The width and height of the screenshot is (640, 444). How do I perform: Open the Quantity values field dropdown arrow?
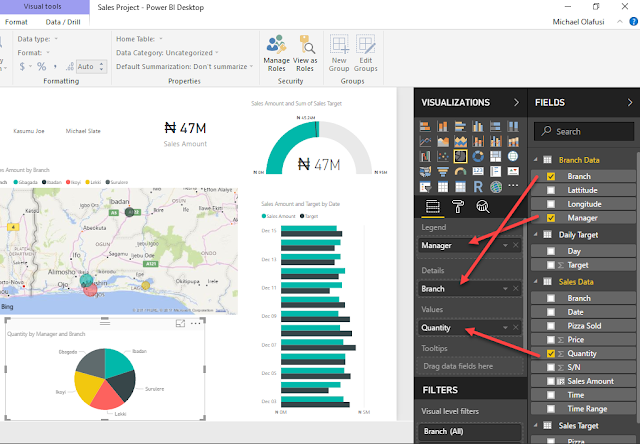coord(505,328)
